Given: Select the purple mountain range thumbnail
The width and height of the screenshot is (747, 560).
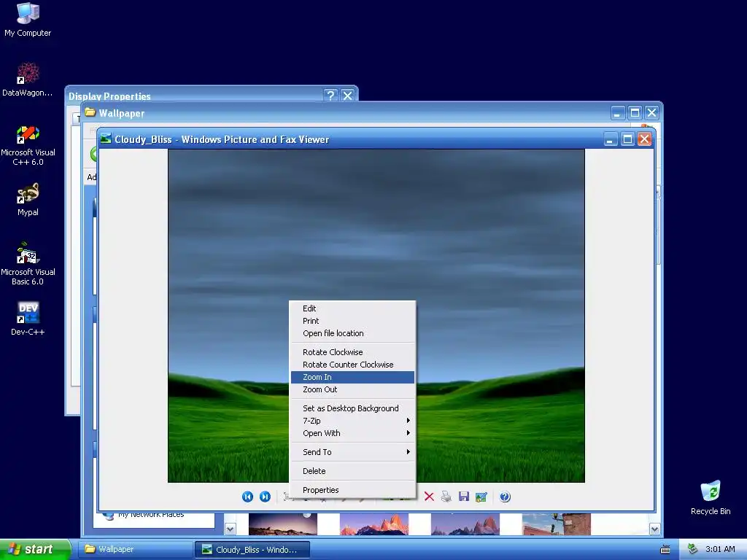Looking at the screenshot, I should coord(465,524).
